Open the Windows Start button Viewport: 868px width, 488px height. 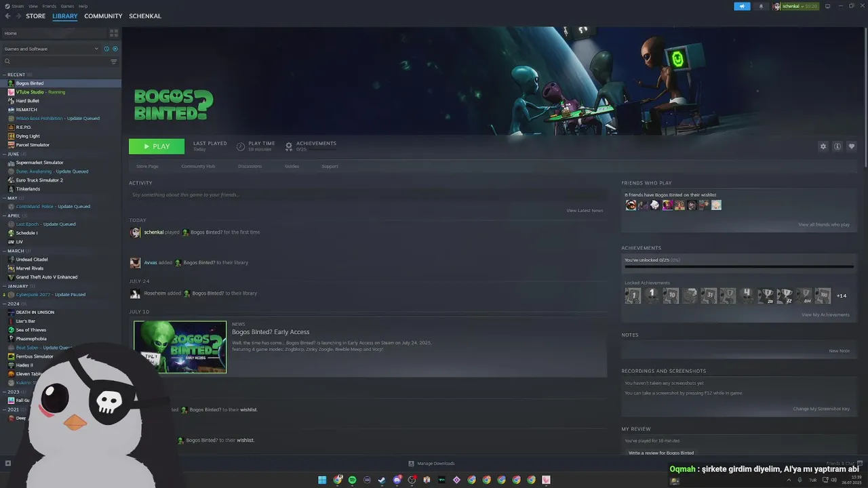(x=323, y=480)
